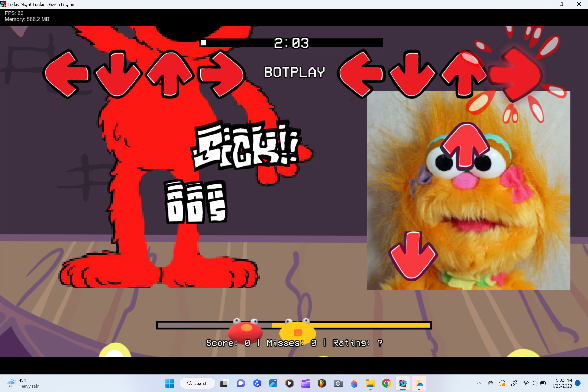Click the song progress bar at the top

pyautogui.click(x=291, y=43)
